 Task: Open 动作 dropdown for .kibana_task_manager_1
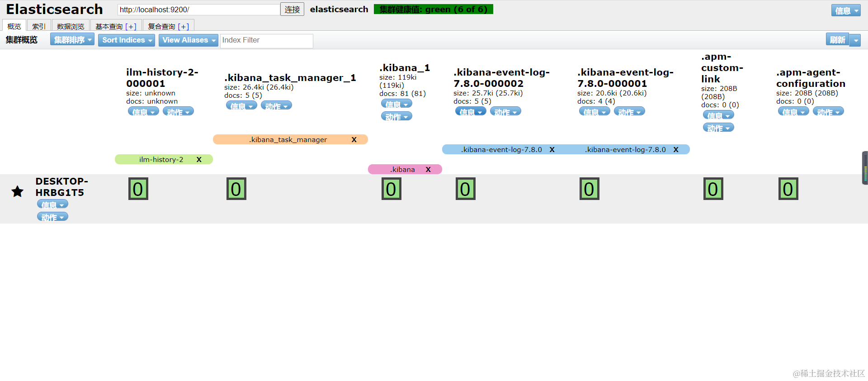tap(276, 105)
